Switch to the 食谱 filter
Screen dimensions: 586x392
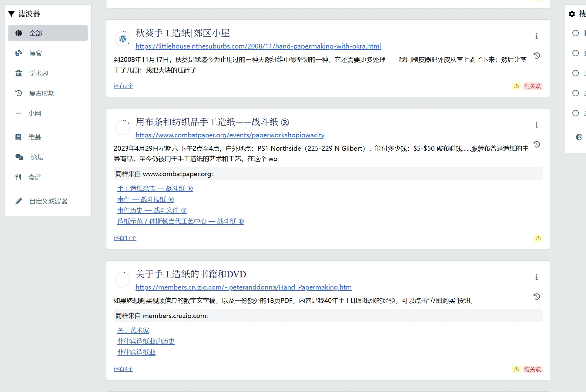48,177
